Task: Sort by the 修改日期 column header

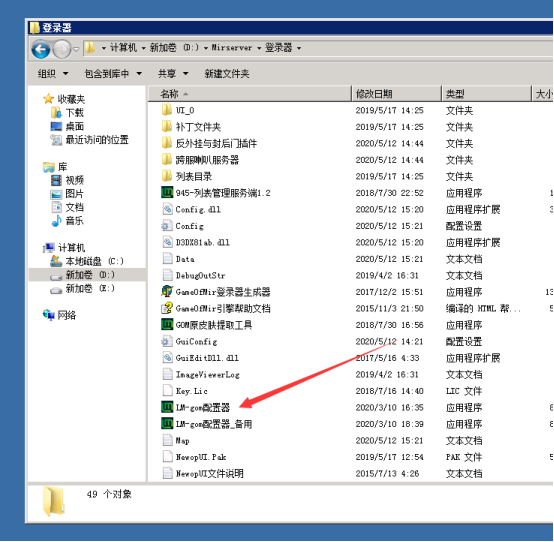Action: [397, 94]
